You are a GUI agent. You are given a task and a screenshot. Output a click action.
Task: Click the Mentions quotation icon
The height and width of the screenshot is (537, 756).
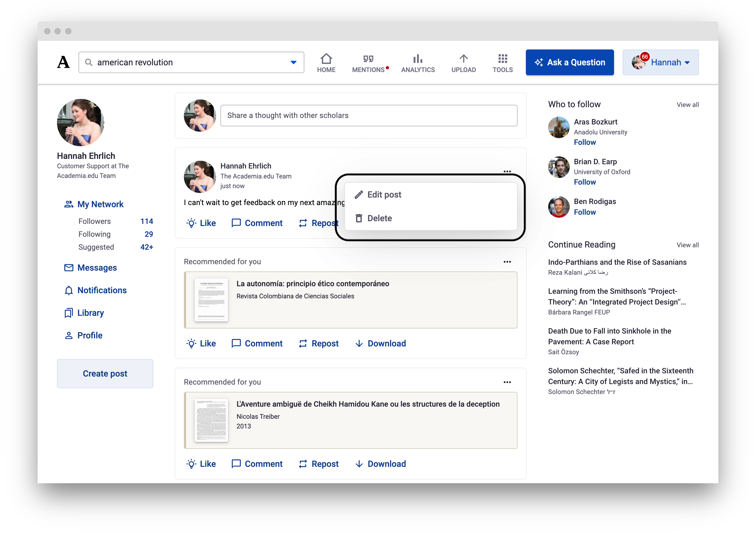(368, 59)
